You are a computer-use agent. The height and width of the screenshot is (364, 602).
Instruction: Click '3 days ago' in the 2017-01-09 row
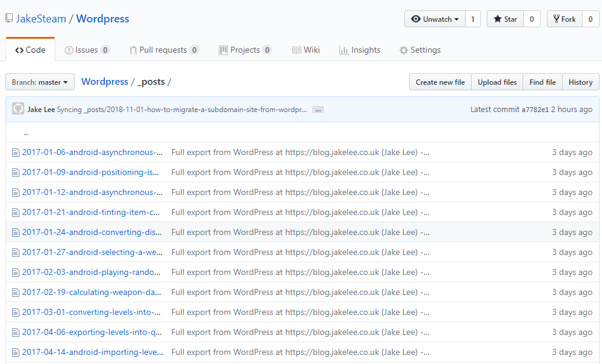pyautogui.click(x=572, y=172)
